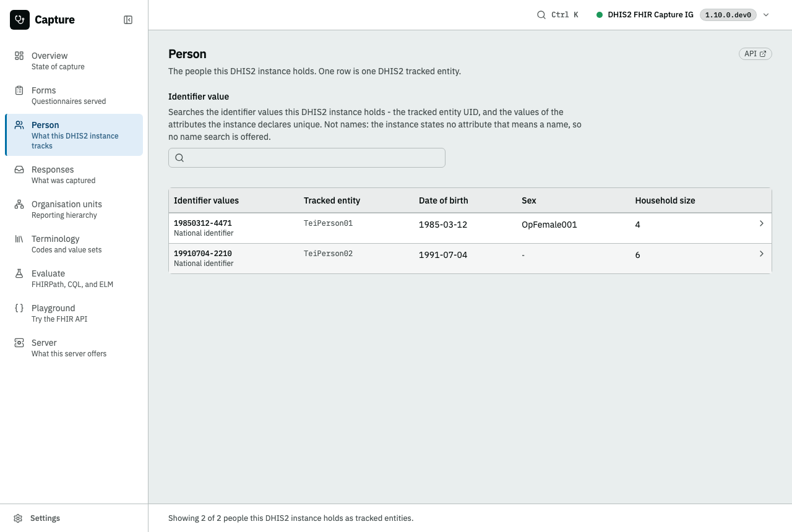The height and width of the screenshot is (532, 792).
Task: Open the Ctrl K search
Action: coord(557,15)
